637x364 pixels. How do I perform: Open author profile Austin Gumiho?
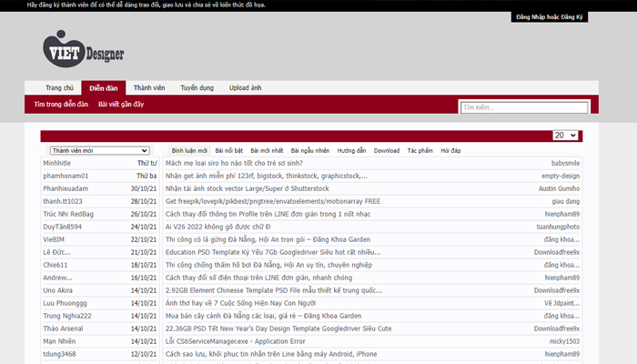559,188
